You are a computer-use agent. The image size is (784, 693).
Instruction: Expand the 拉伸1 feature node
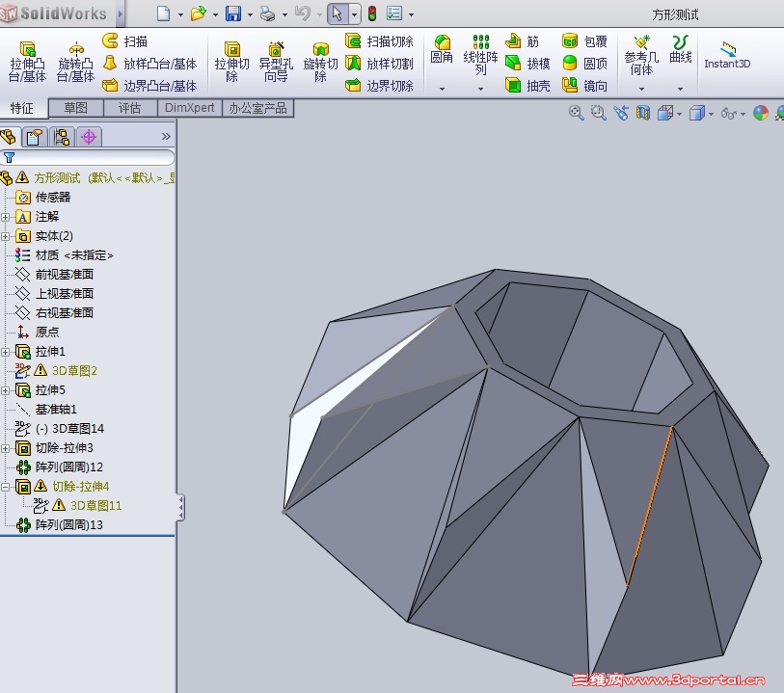(6, 352)
